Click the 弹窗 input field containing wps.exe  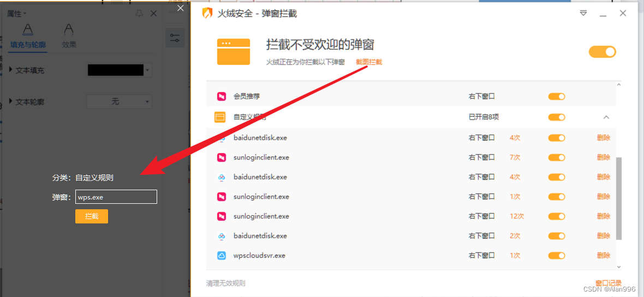pos(116,197)
